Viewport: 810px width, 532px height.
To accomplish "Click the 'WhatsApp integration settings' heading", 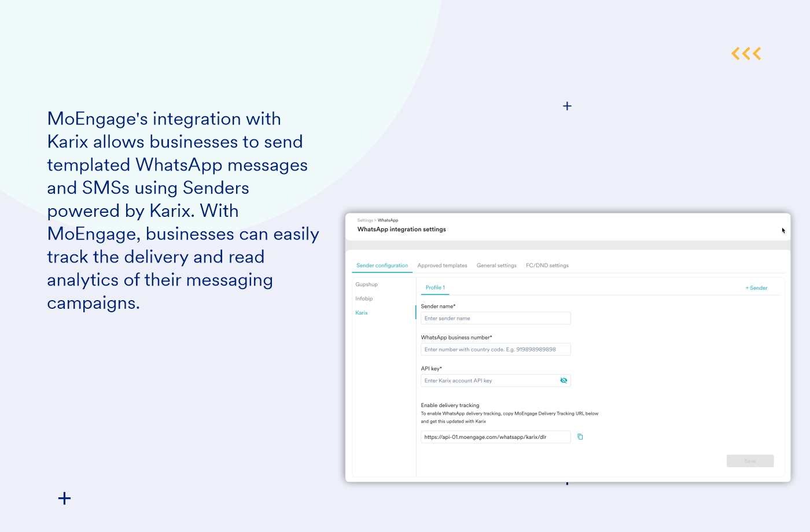I will pyautogui.click(x=402, y=230).
